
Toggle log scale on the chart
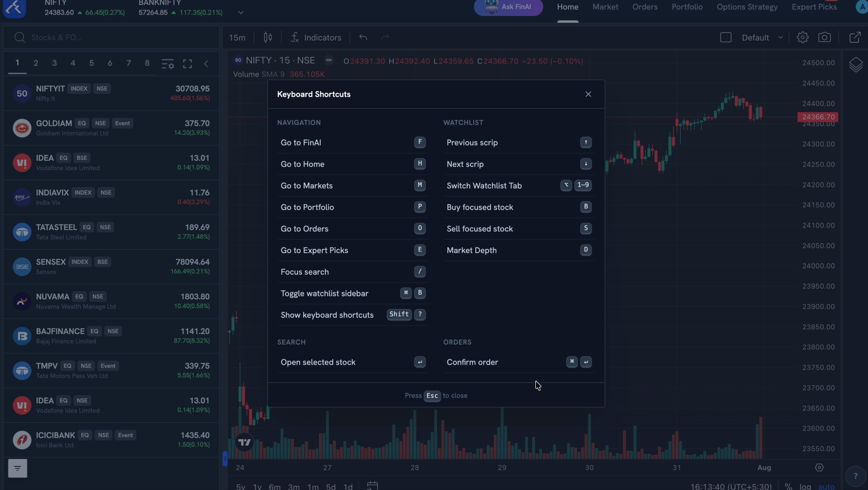[805, 486]
